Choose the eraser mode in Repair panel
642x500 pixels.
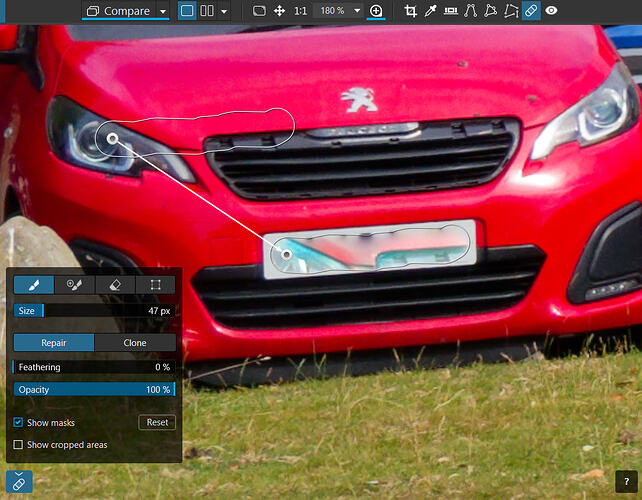coord(115,285)
